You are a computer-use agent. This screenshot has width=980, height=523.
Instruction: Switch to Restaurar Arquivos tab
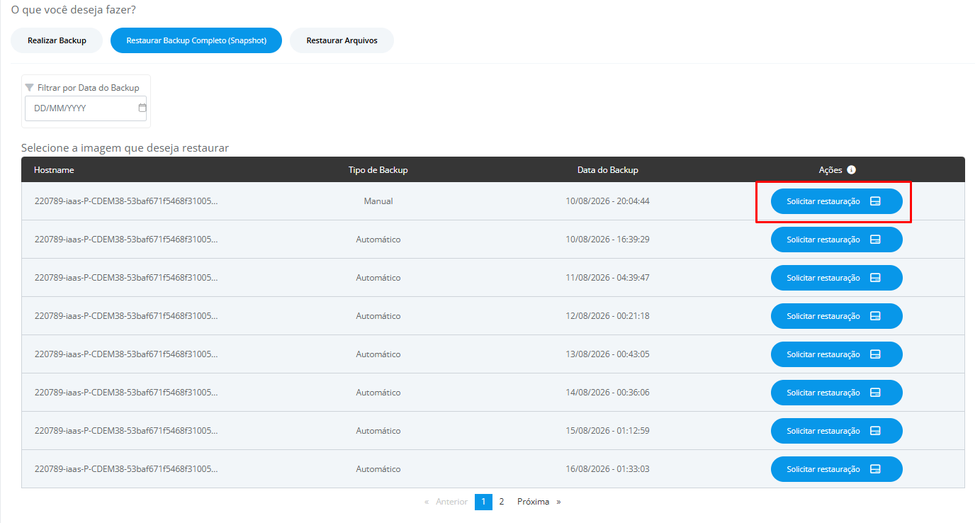pyautogui.click(x=342, y=40)
